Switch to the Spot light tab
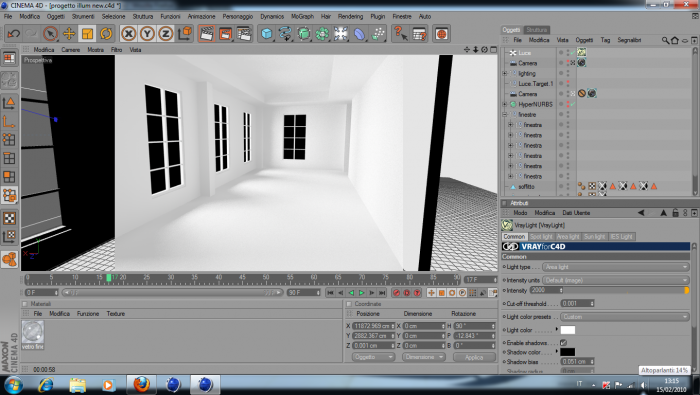This screenshot has width=700, height=395. [x=542, y=237]
